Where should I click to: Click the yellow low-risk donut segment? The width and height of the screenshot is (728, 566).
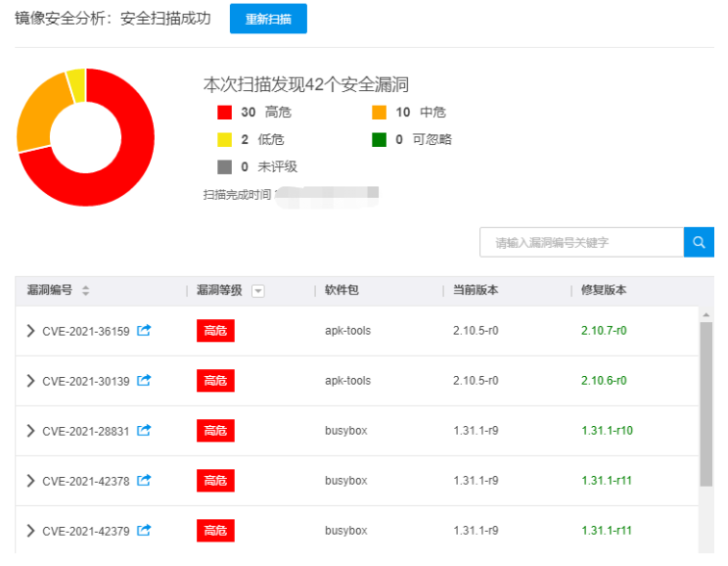point(77,84)
